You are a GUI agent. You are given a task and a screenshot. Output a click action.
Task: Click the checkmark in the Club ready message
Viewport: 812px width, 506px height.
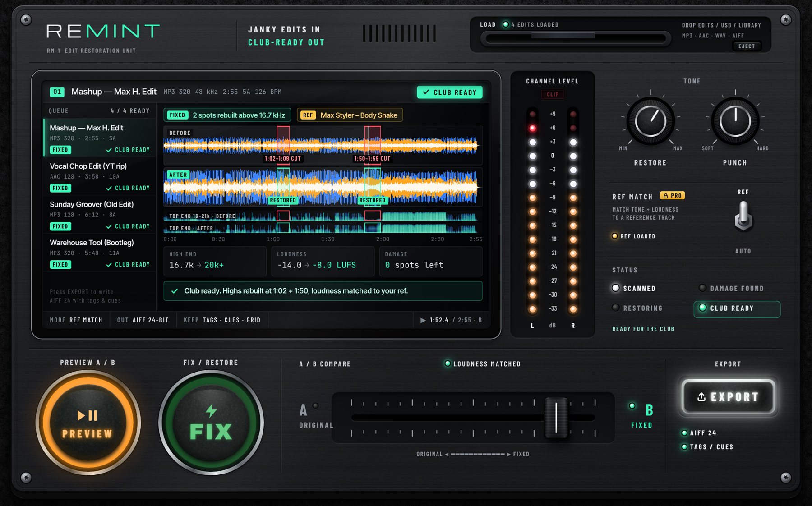click(174, 291)
